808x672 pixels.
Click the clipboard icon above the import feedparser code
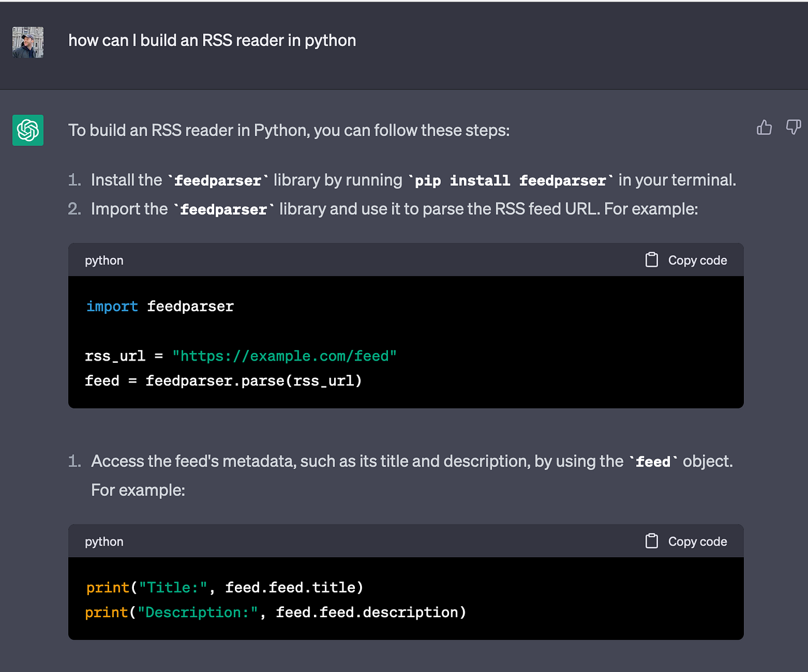[652, 260]
